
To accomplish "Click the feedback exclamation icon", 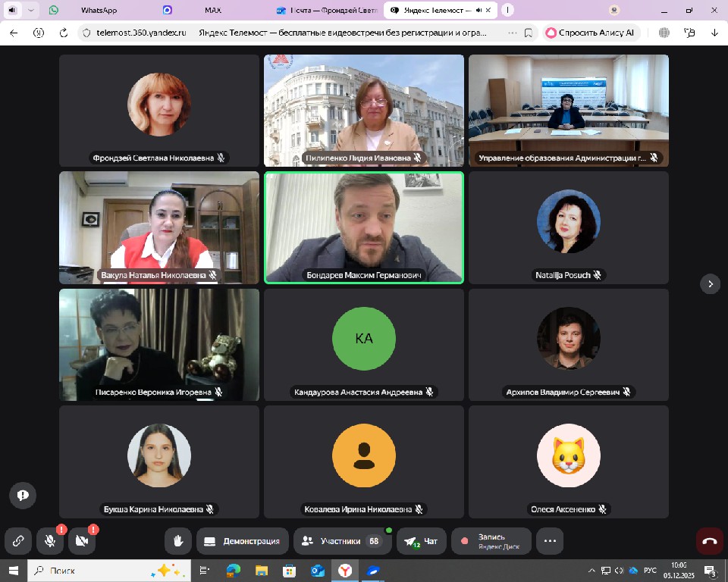I will [23, 495].
